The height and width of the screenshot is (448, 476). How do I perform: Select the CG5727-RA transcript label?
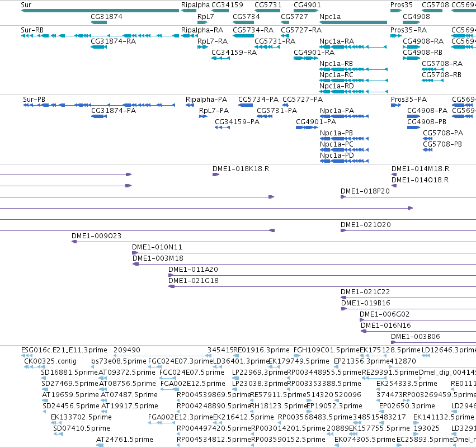[x=301, y=30]
